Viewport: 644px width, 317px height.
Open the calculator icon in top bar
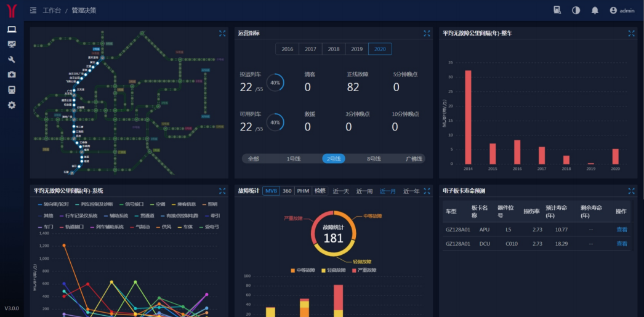click(x=557, y=10)
